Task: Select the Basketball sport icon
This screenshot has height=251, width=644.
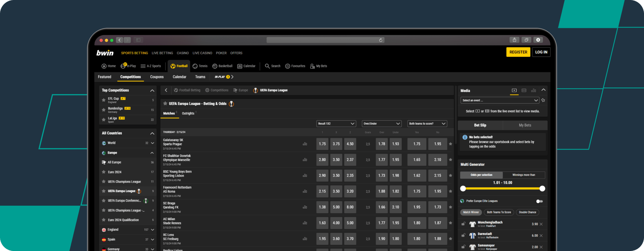Action: pos(215,66)
